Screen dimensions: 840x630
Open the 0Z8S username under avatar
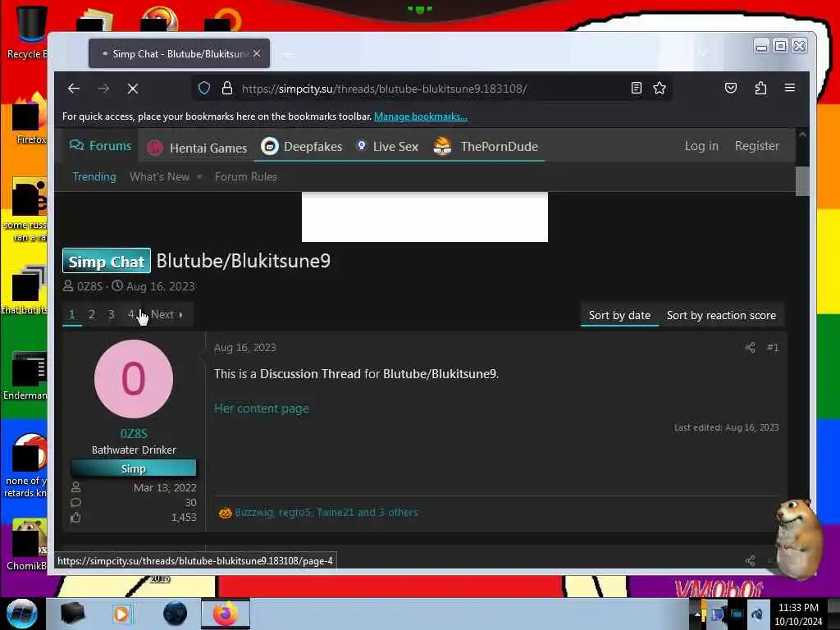coord(134,433)
